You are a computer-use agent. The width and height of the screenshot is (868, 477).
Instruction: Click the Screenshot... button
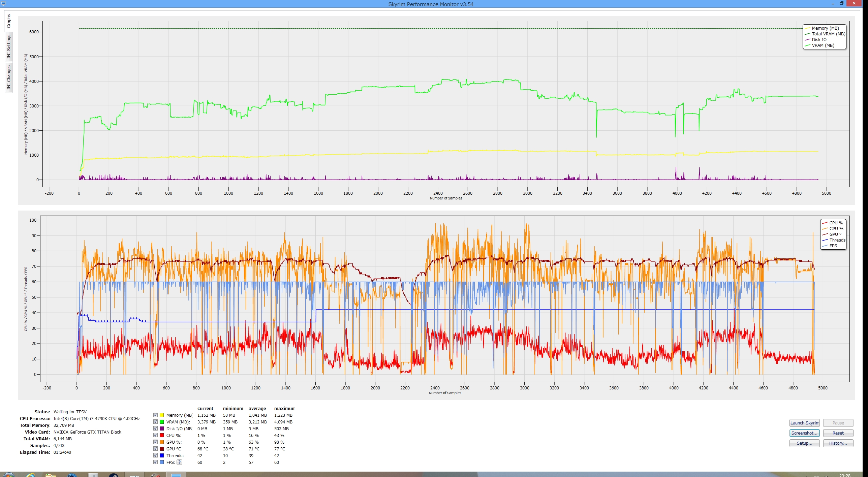pos(804,433)
